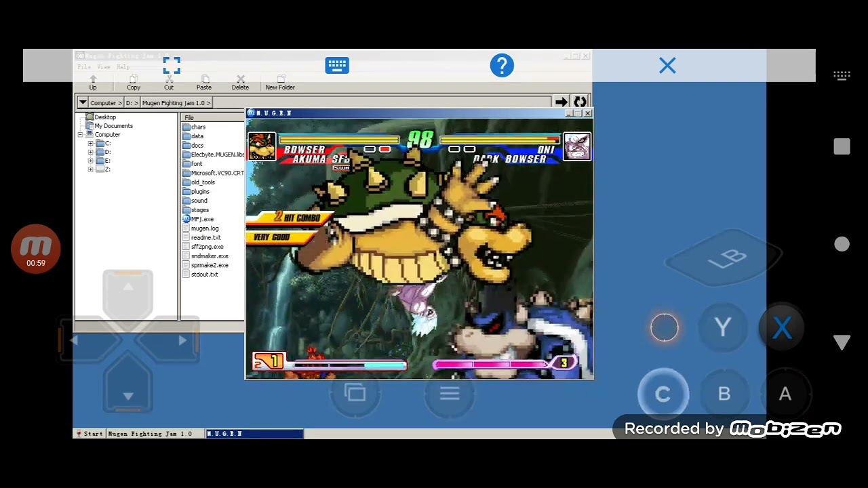The image size is (868, 488).
Task: Select Mugen Fighting Jam 1.0 breadcrumb
Action: [176, 103]
